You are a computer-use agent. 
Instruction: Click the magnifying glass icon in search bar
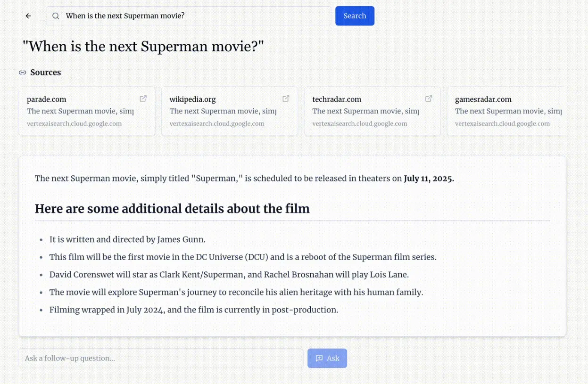55,16
